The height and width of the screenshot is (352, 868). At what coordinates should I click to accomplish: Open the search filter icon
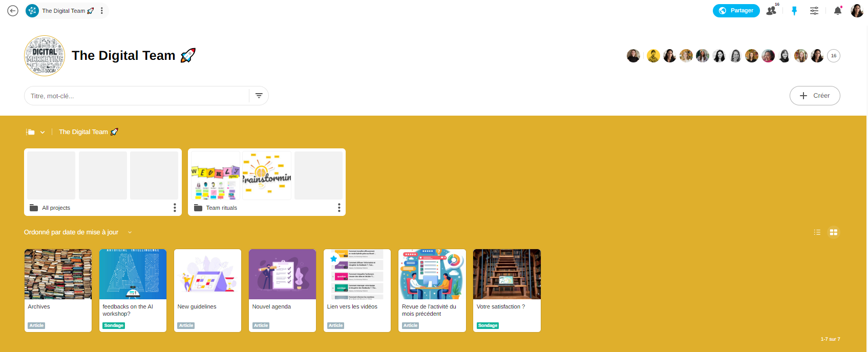(x=259, y=96)
